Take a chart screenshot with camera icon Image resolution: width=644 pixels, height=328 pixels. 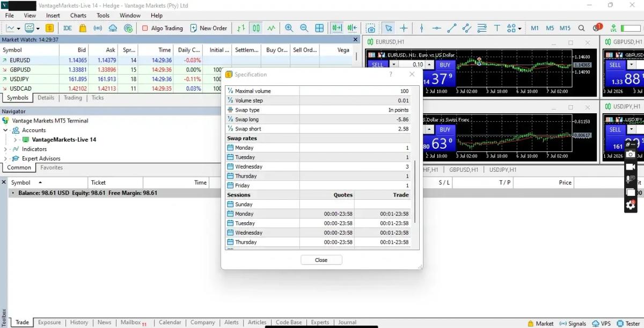tap(371, 28)
